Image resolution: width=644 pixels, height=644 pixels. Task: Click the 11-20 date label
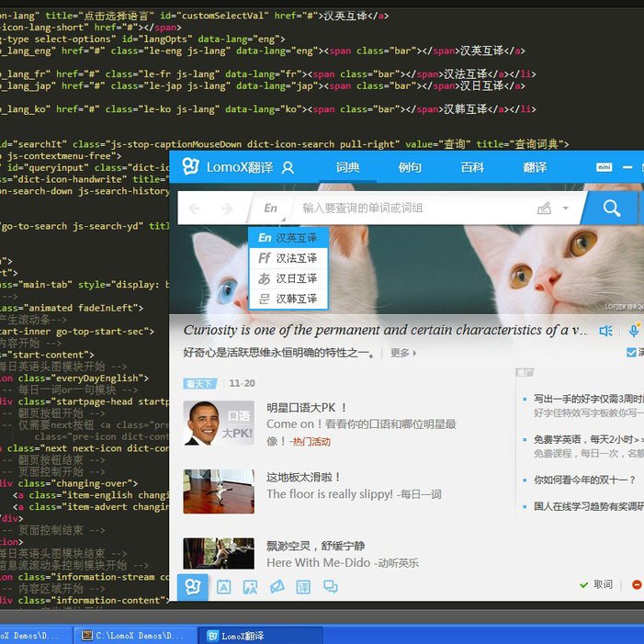242,383
